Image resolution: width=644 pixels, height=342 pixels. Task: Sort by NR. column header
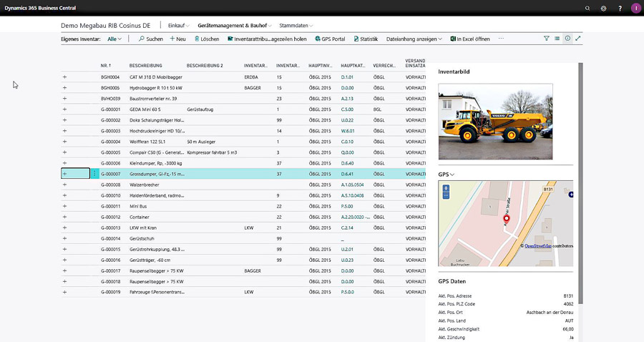(x=106, y=66)
